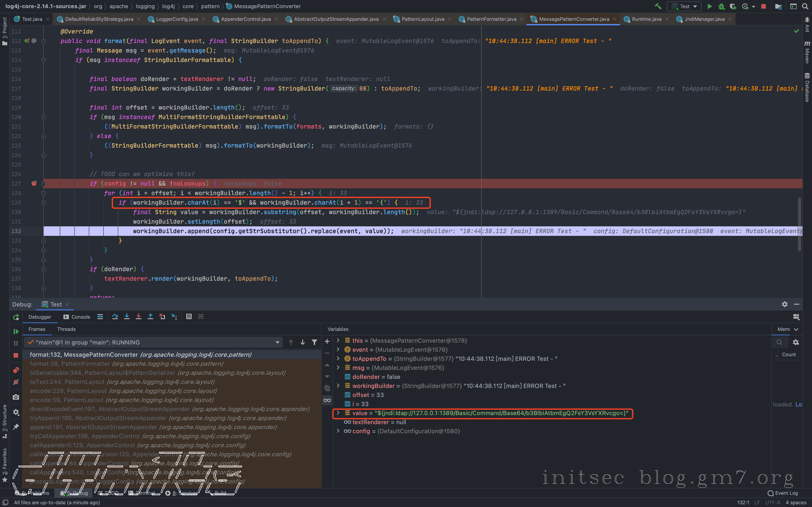812x507 pixels.
Task: Toggle the watches glasses icon in Variables
Action: [327, 400]
